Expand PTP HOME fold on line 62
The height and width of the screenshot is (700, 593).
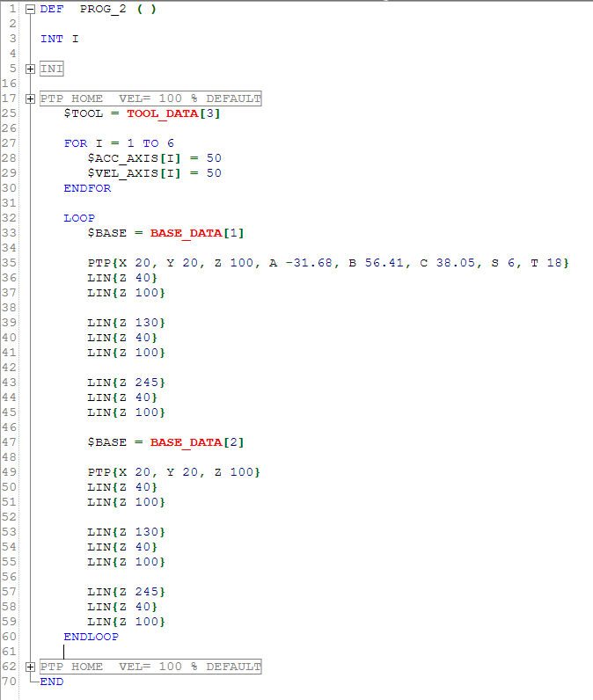[x=30, y=667]
